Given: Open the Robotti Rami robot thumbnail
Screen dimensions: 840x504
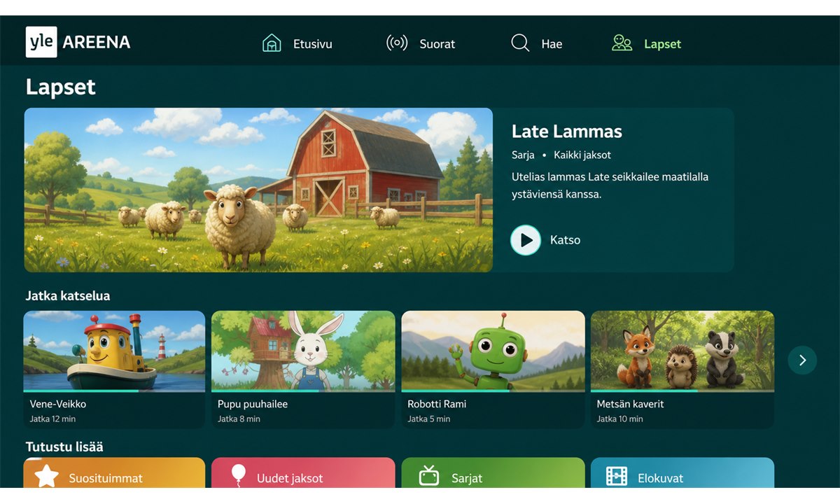Looking at the screenshot, I should point(493,350).
